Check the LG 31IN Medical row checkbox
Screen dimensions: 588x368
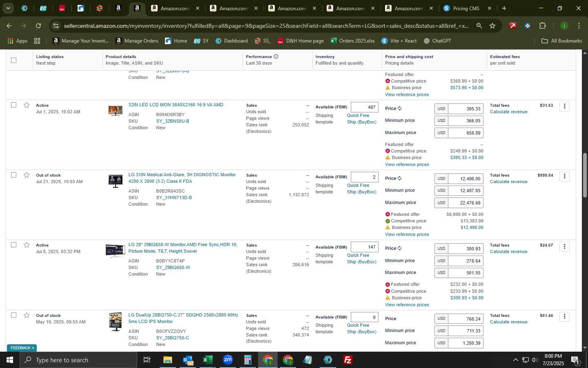pyautogui.click(x=13, y=175)
